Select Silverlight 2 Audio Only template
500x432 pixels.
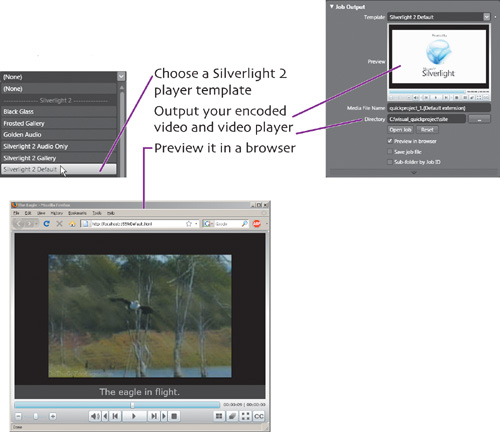(59, 146)
